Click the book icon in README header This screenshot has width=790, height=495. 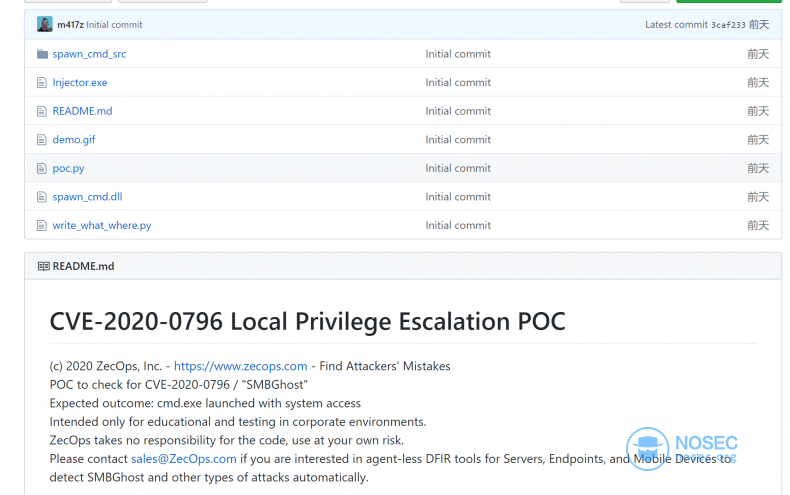[x=43, y=266]
